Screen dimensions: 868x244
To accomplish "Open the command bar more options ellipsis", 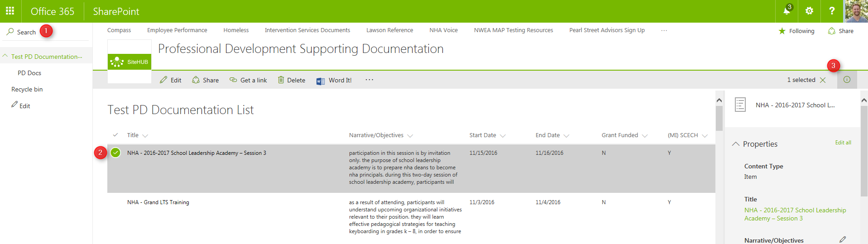I will point(369,80).
